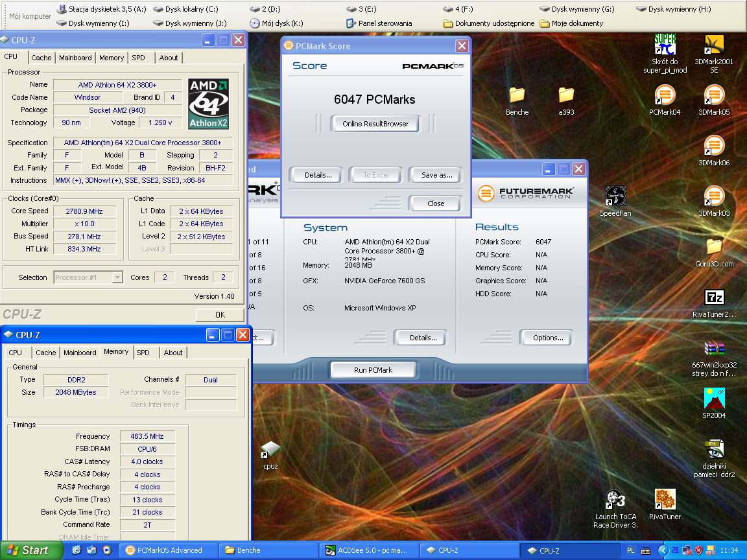Click Online ResultBrowser button
The height and width of the screenshot is (560, 747).
375,124
